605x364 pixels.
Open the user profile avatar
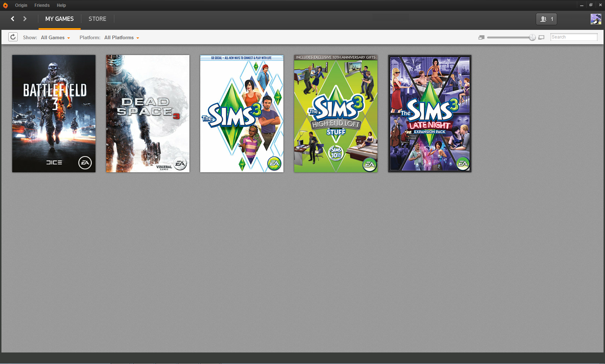(596, 19)
